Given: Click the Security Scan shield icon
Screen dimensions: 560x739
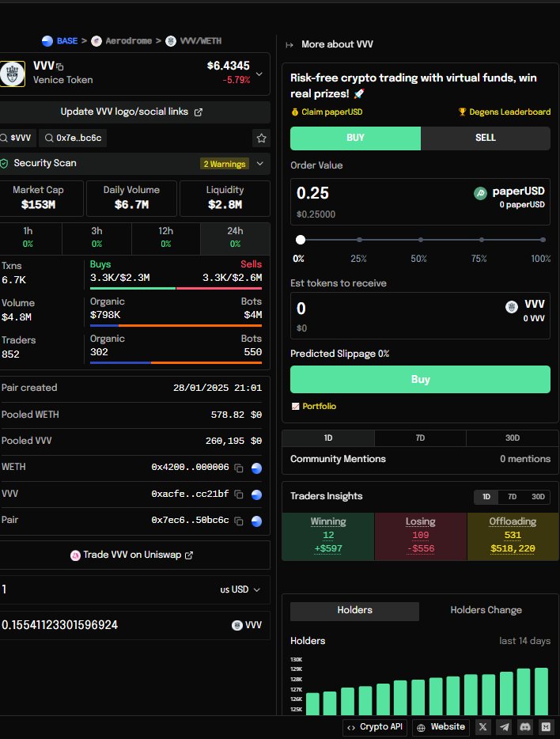Looking at the screenshot, I should click(x=4, y=164).
